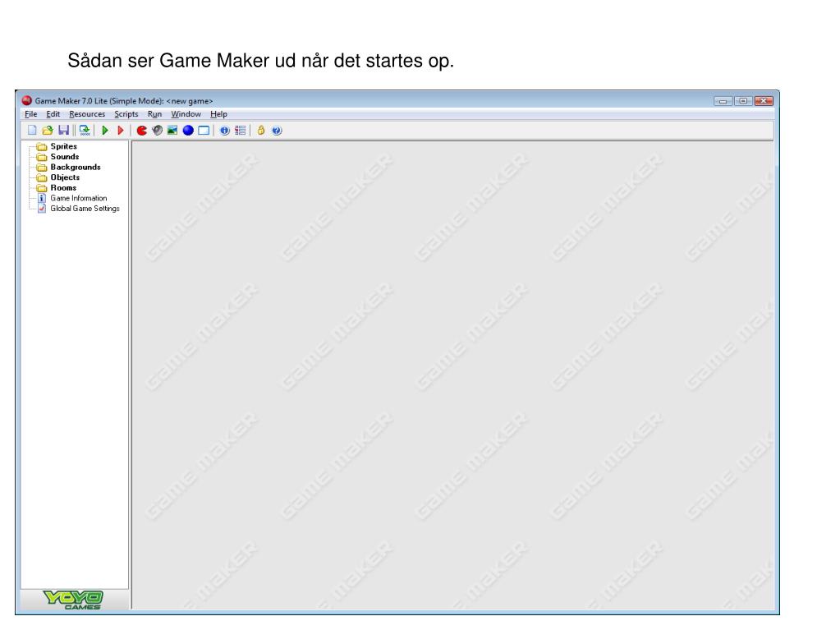The width and height of the screenshot is (840, 630).
Task: Create a new game file
Action: (x=32, y=130)
